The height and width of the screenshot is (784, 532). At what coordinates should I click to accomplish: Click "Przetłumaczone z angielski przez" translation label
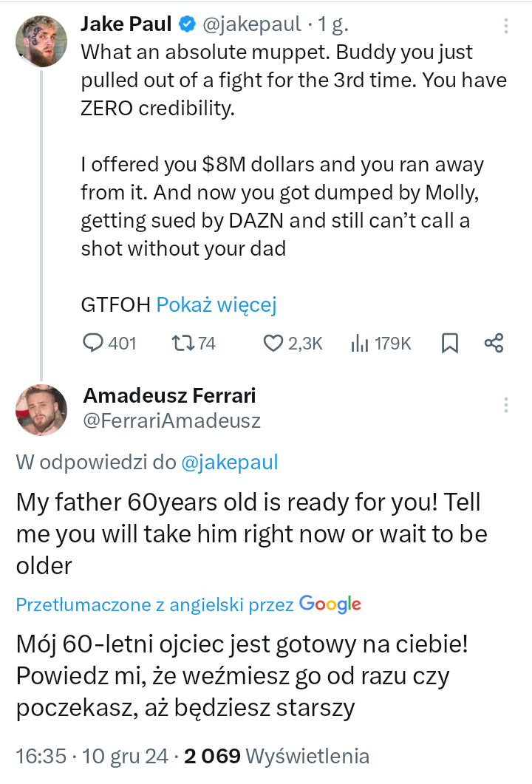[x=155, y=604]
